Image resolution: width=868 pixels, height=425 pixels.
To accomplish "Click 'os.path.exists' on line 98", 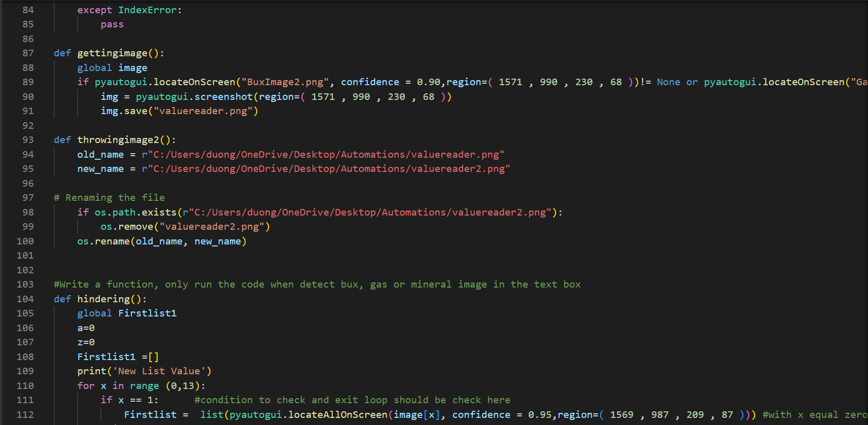I will 135,213.
